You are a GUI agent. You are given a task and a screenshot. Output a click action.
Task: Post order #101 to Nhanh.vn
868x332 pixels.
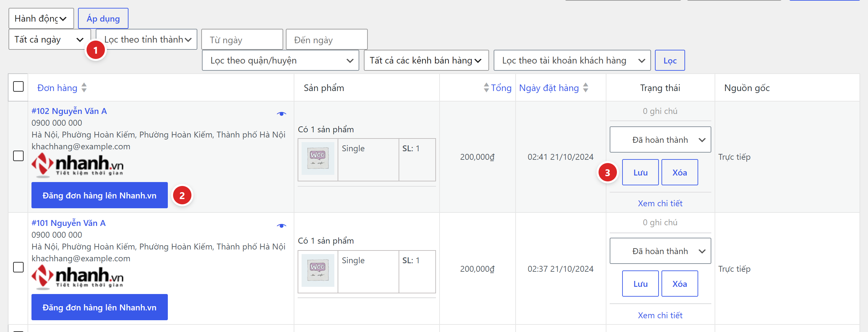[99, 307]
